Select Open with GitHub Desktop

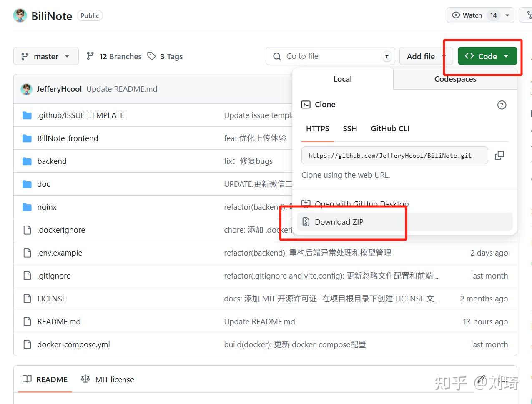pyautogui.click(x=361, y=204)
